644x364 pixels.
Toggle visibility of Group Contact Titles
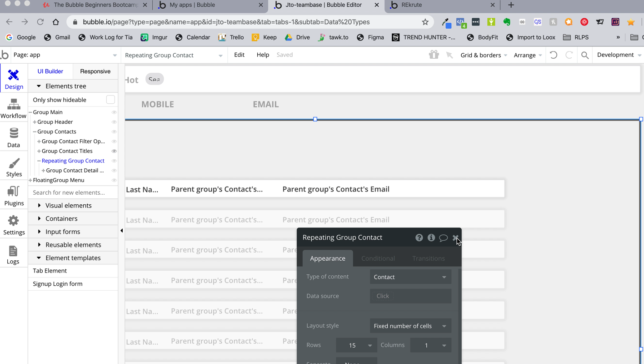click(114, 151)
